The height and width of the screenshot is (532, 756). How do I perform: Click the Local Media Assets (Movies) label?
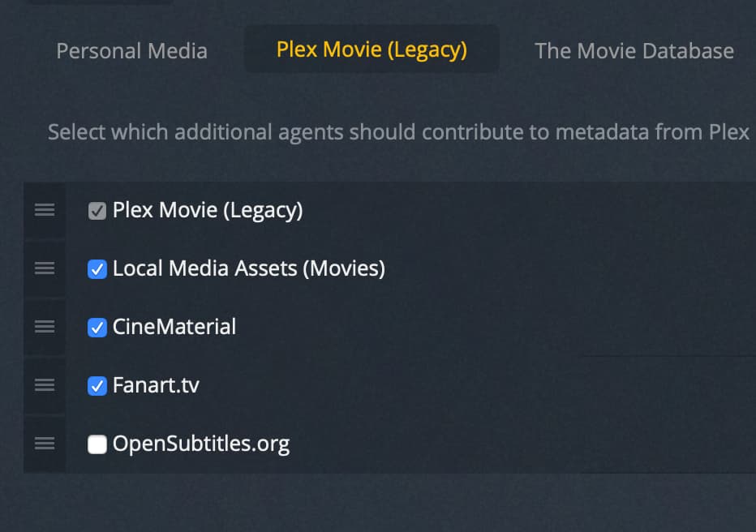[248, 268]
